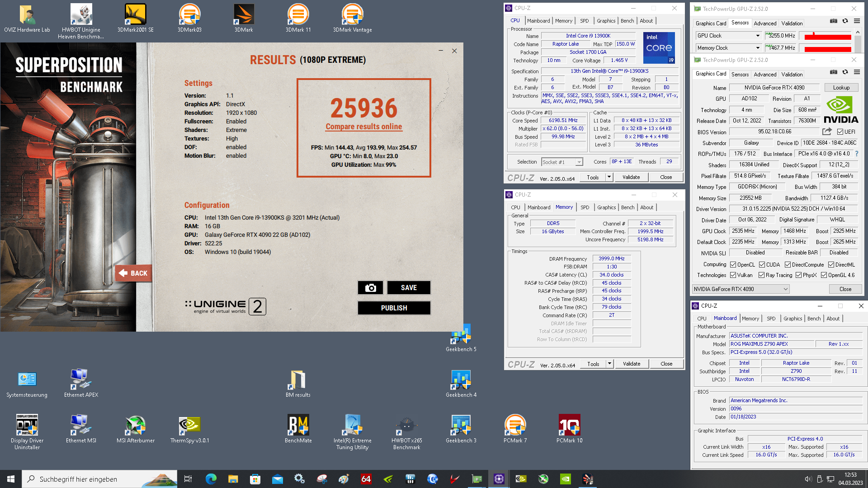Open Advanced tab in GPU-Z main window
868x488 pixels.
pos(765,75)
